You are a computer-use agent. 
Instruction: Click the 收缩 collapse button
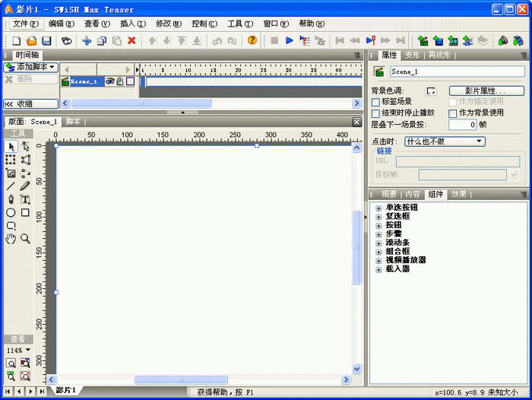[x=31, y=104]
